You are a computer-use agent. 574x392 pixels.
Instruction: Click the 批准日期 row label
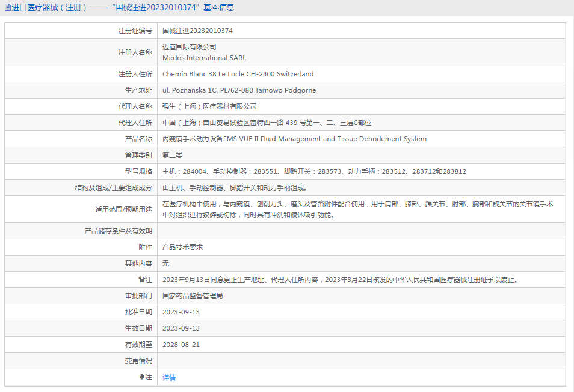tap(138, 312)
